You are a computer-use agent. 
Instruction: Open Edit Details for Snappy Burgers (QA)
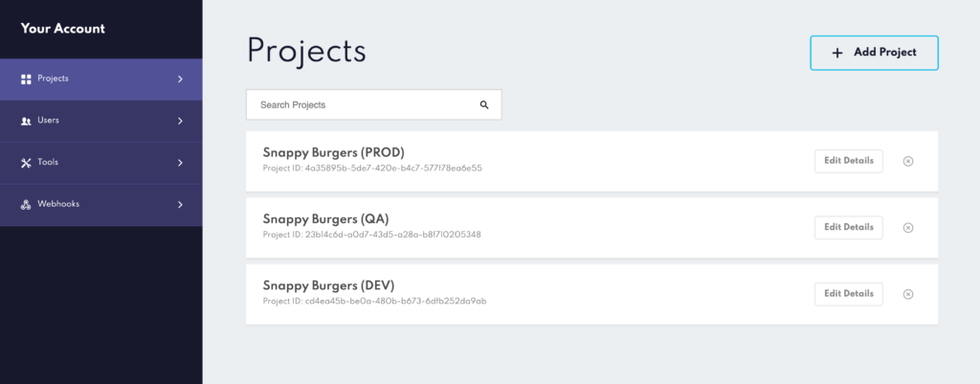tap(849, 228)
